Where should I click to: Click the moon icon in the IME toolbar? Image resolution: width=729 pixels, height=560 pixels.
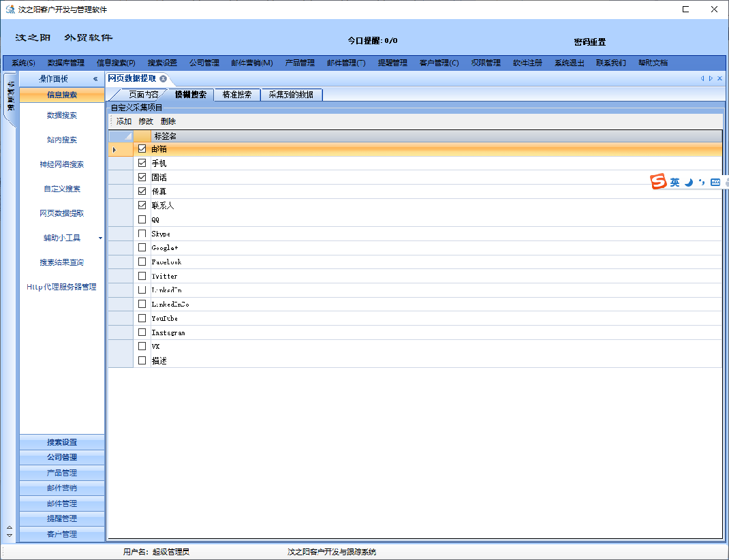tap(689, 183)
